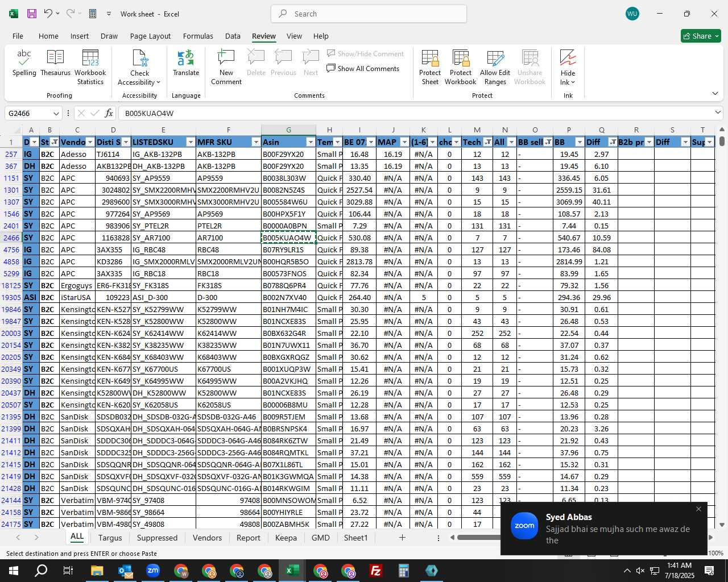
Task: Select cell with ASIN B00F29YX20 in row 257
Action: pos(288,154)
